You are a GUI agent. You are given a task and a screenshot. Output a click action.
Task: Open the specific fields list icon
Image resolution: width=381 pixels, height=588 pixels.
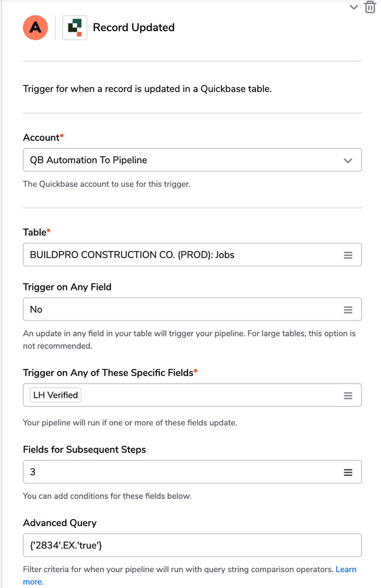click(x=348, y=395)
